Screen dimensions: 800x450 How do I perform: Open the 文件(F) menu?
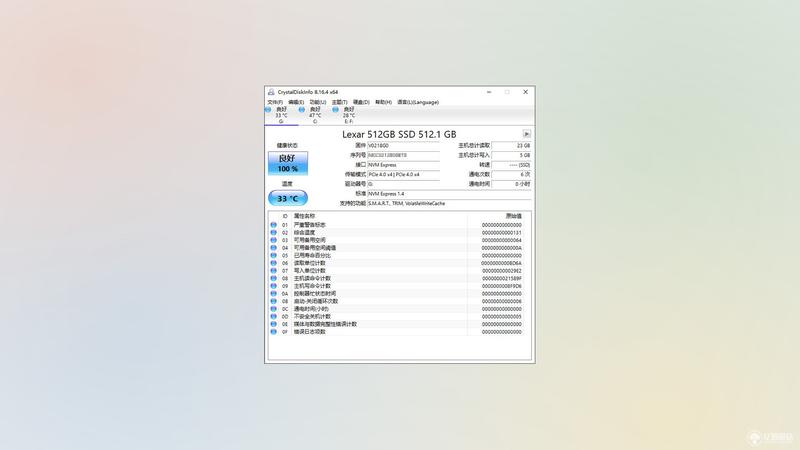tap(275, 102)
